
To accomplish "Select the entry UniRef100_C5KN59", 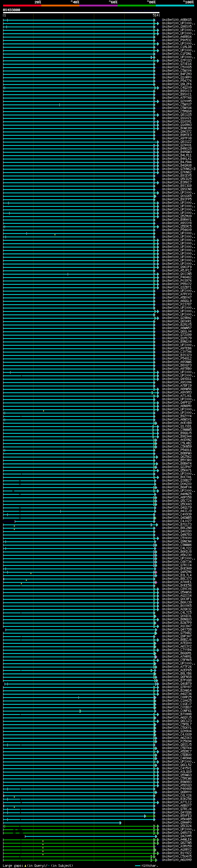I will pyautogui.click(x=177, y=446).
